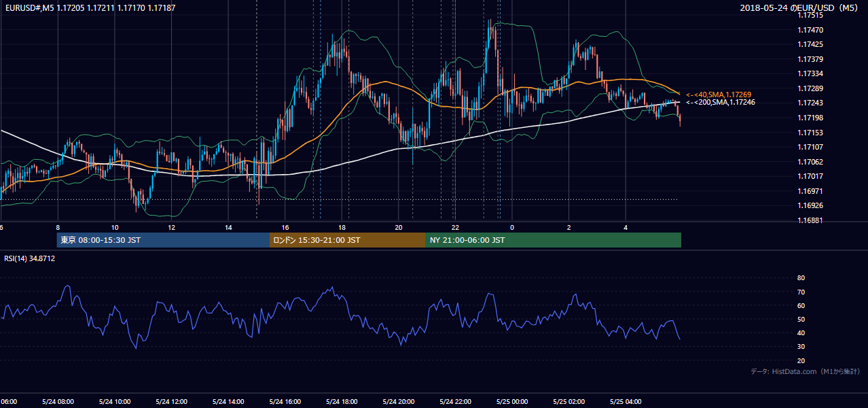This screenshot has width=868, height=408.
Task: Click the 5/24 16:00 time axis label
Action: [285, 402]
